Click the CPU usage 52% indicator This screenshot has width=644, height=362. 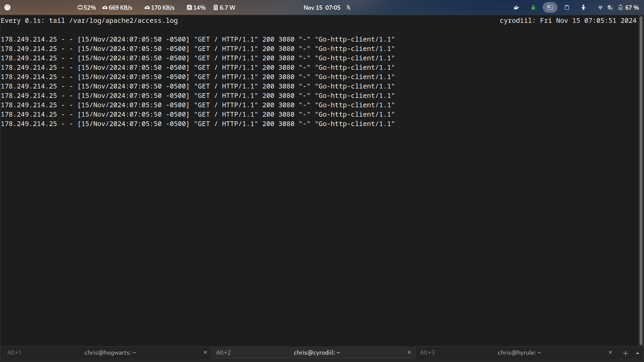(87, 7)
